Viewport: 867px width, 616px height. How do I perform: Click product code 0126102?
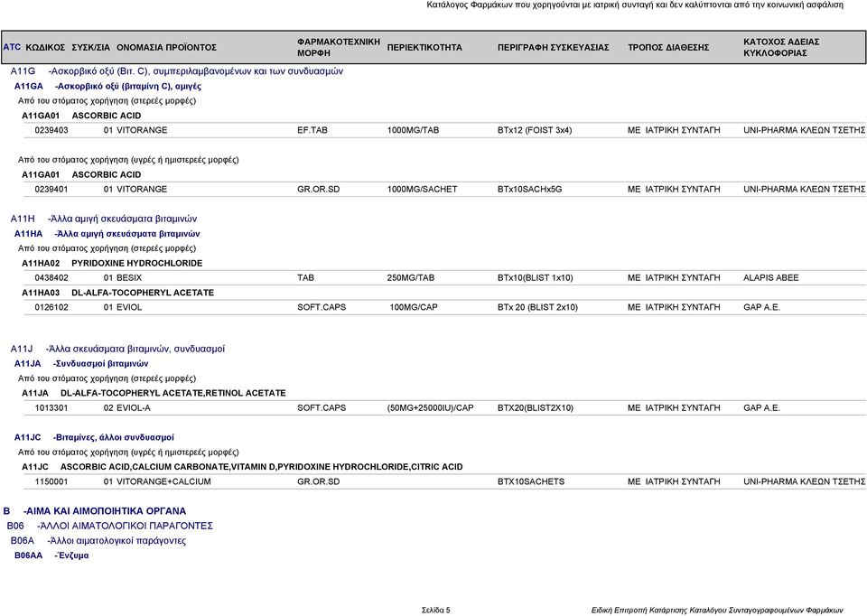[x=51, y=307]
